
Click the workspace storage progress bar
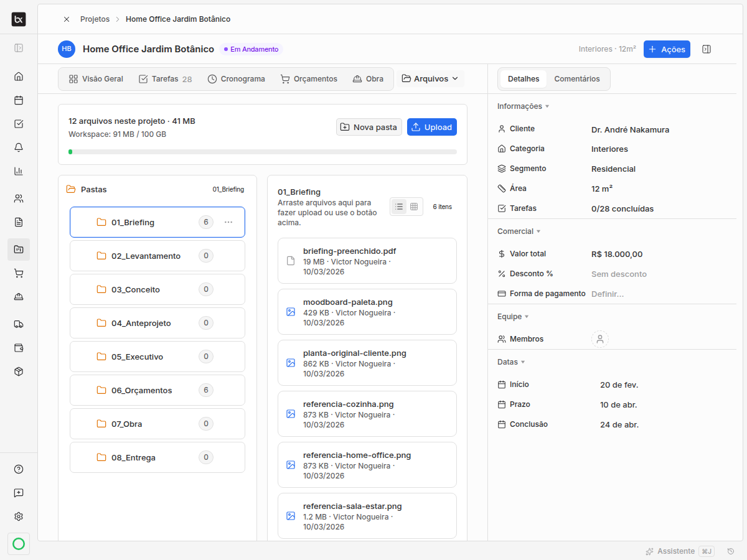pyautogui.click(x=263, y=152)
